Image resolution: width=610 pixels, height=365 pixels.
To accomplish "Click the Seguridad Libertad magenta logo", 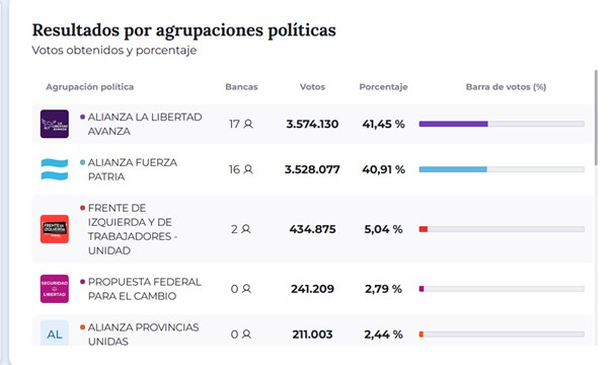I will 54,289.
